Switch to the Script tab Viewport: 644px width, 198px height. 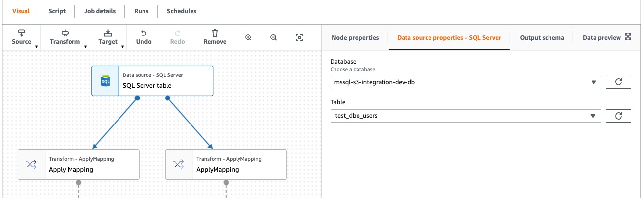[57, 11]
